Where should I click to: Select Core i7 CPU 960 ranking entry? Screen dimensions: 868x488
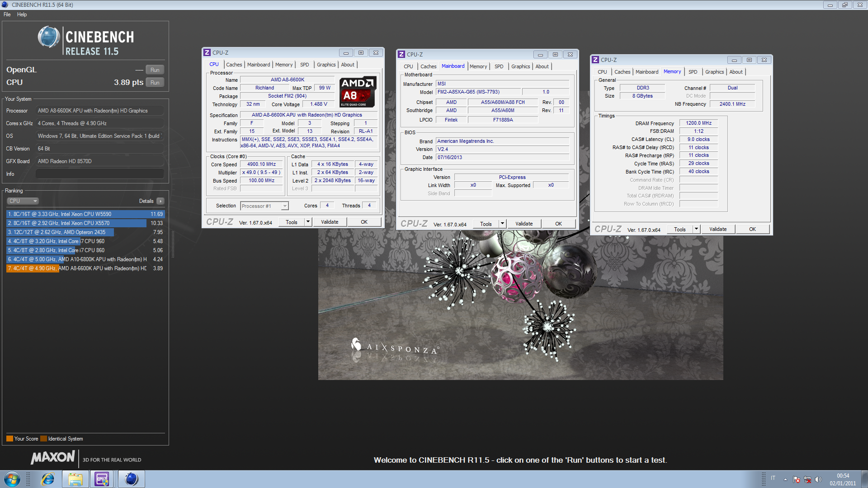[x=85, y=241]
